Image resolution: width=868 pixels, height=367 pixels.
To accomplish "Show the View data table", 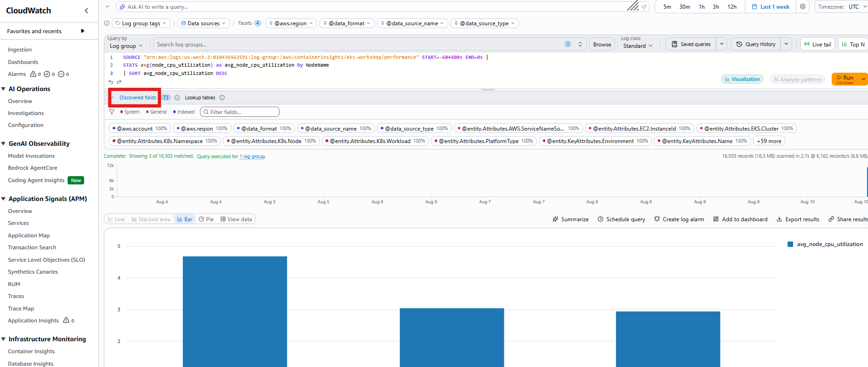I will pos(236,219).
